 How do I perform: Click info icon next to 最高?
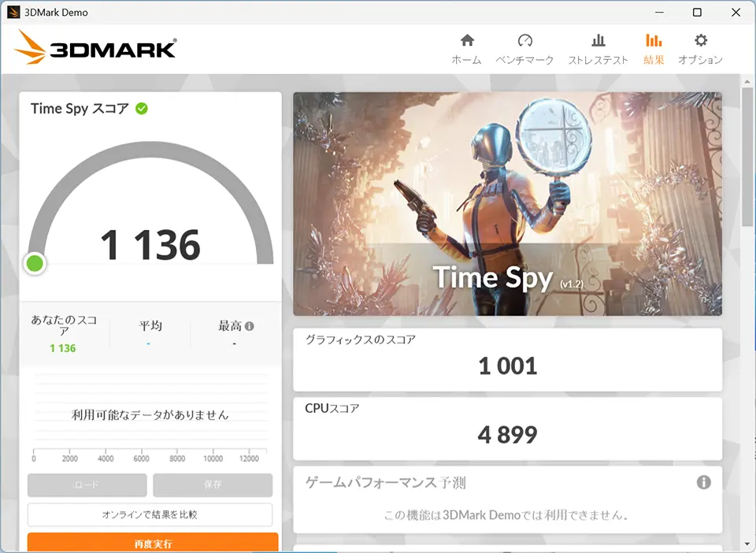[250, 326]
